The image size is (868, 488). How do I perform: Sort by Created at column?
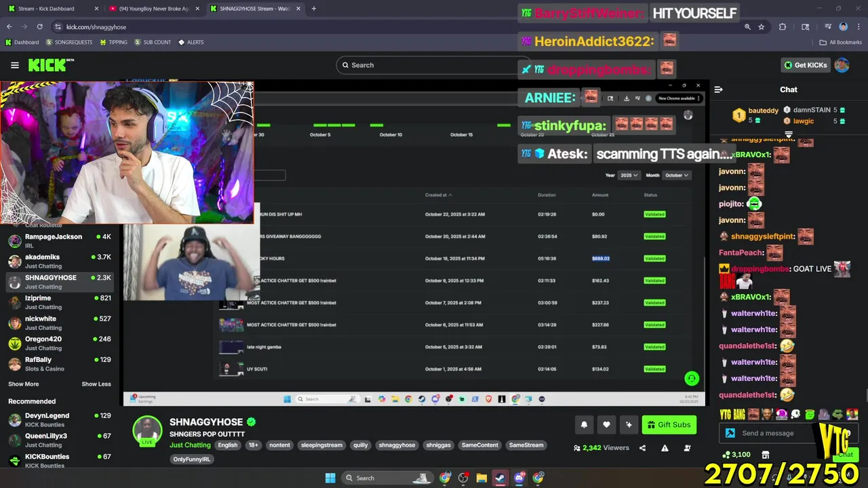pos(439,195)
